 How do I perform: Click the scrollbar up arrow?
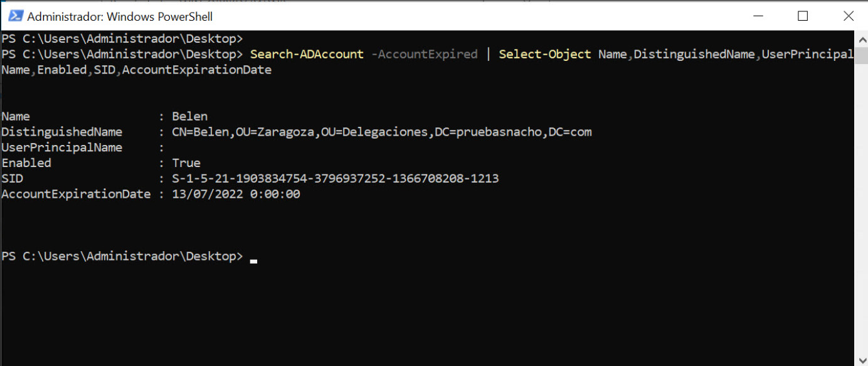point(860,36)
